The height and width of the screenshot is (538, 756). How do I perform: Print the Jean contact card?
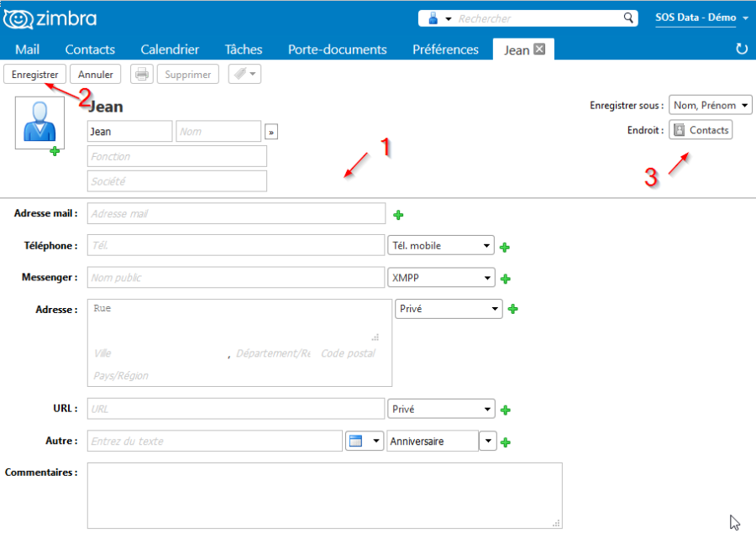(141, 74)
